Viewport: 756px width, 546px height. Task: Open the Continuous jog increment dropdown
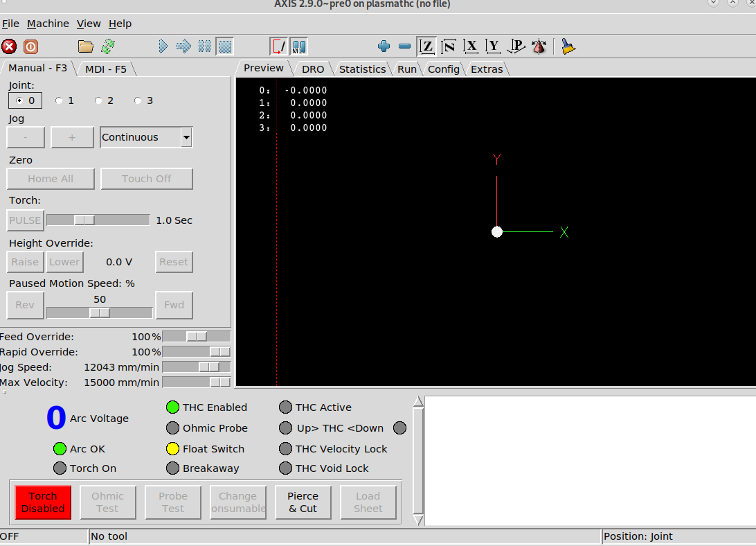coord(146,138)
